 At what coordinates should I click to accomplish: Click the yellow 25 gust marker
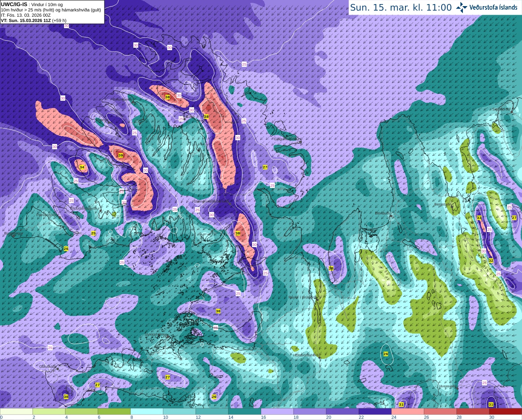pos(93,233)
